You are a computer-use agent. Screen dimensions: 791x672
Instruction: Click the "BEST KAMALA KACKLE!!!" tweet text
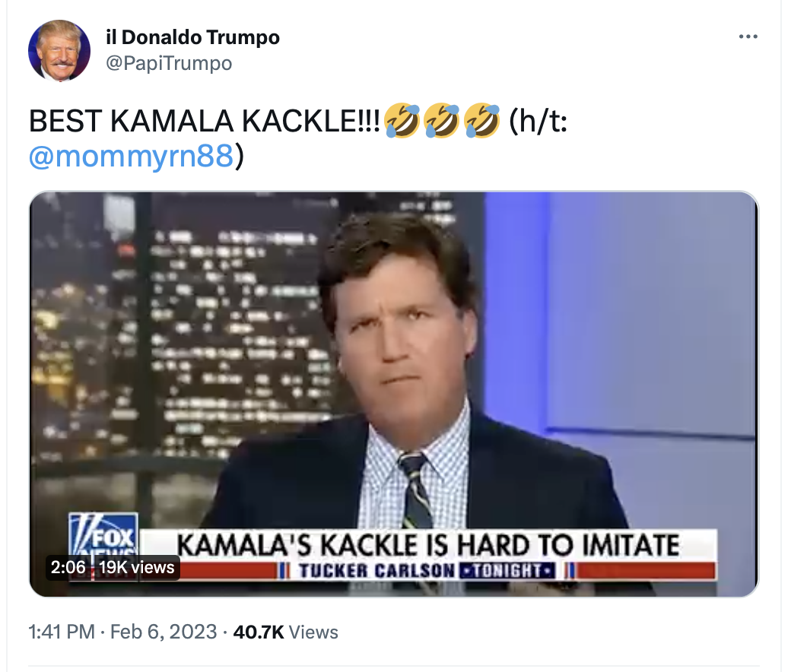205,122
